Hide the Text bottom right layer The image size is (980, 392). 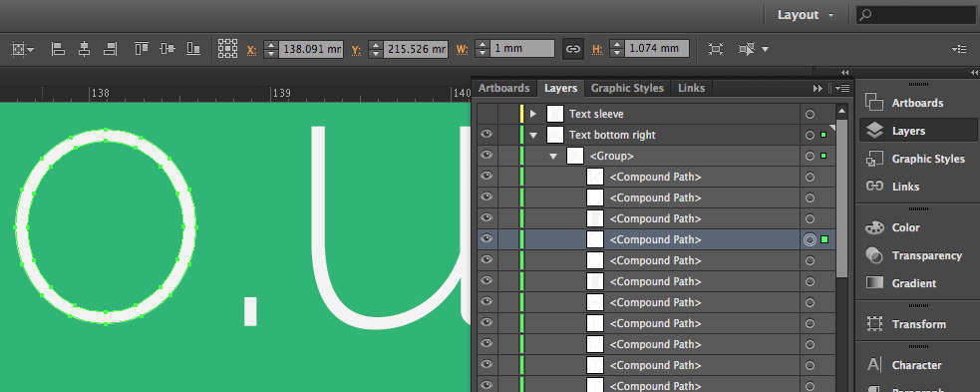point(487,135)
